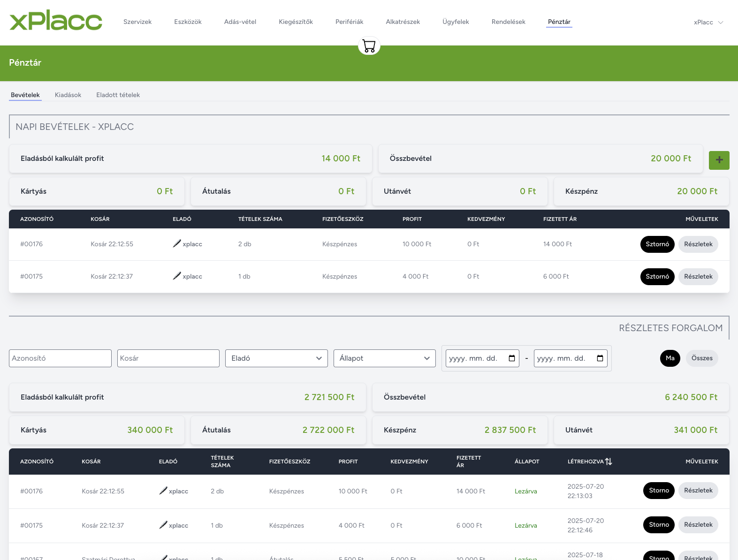738x560 pixels.
Task: Click the green plus add income button
Action: click(x=719, y=160)
